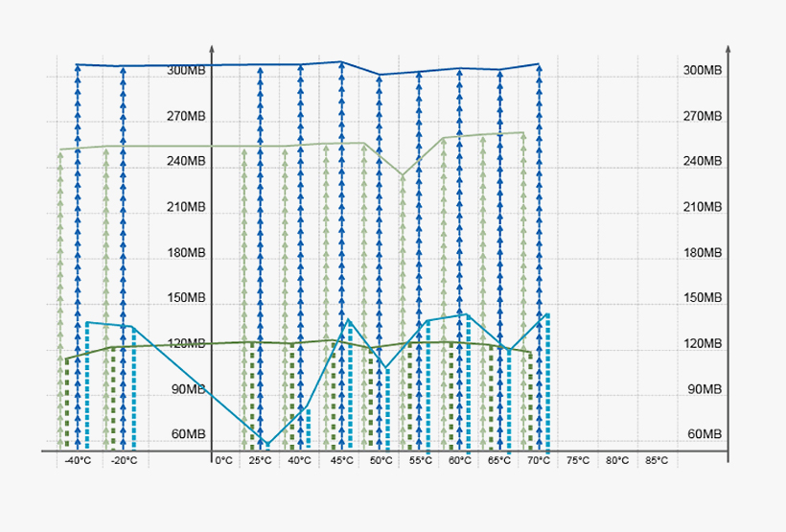Select the -40°C temperature axis label

pyautogui.click(x=78, y=461)
